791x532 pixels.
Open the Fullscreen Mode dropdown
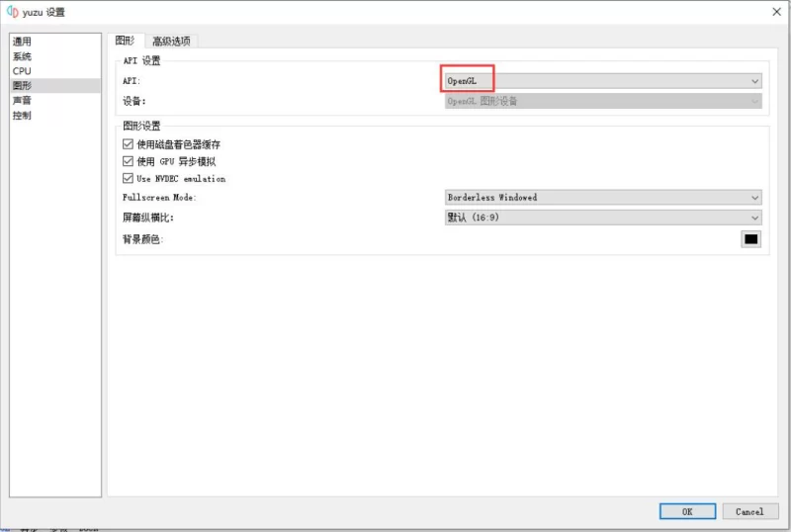click(603, 198)
